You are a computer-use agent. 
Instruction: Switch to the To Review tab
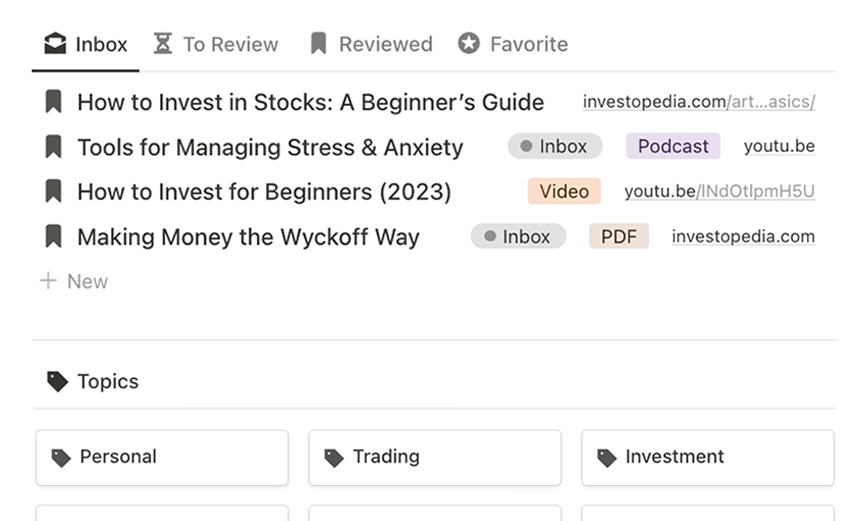pyautogui.click(x=216, y=44)
